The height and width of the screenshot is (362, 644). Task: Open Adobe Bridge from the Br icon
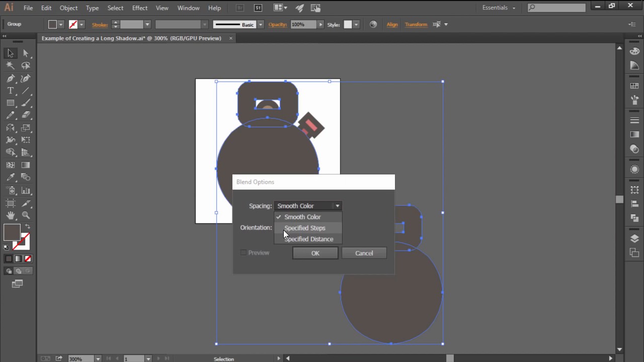pos(240,8)
